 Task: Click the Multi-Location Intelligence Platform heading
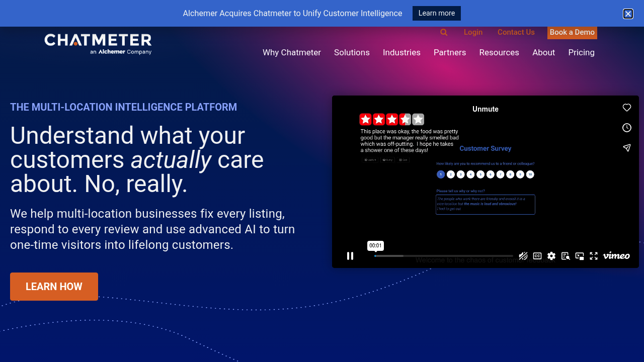click(123, 107)
